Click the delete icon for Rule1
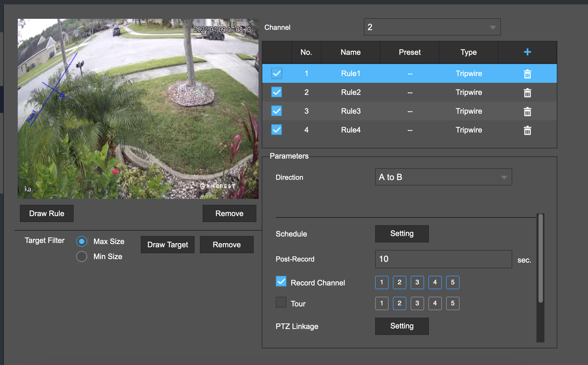 click(x=527, y=74)
